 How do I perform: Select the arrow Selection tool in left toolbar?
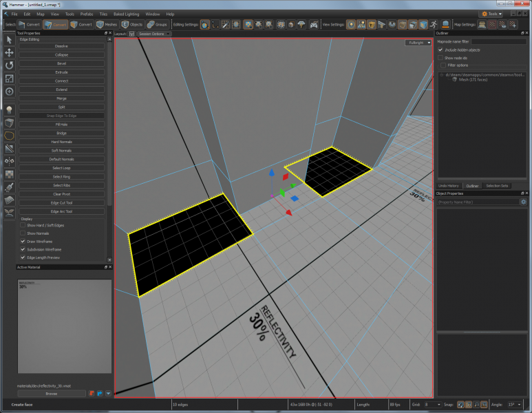point(9,40)
